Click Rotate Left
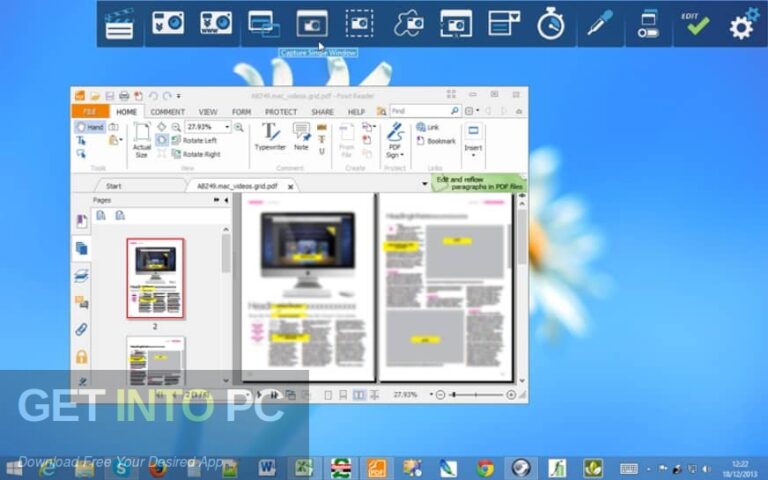The height and width of the screenshot is (480, 768). 194,140
